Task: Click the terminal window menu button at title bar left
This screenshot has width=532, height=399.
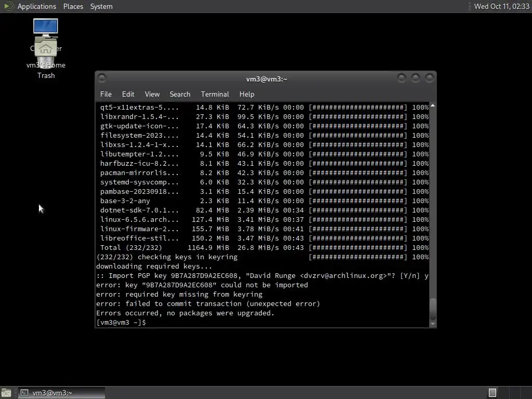Action: 102,78
